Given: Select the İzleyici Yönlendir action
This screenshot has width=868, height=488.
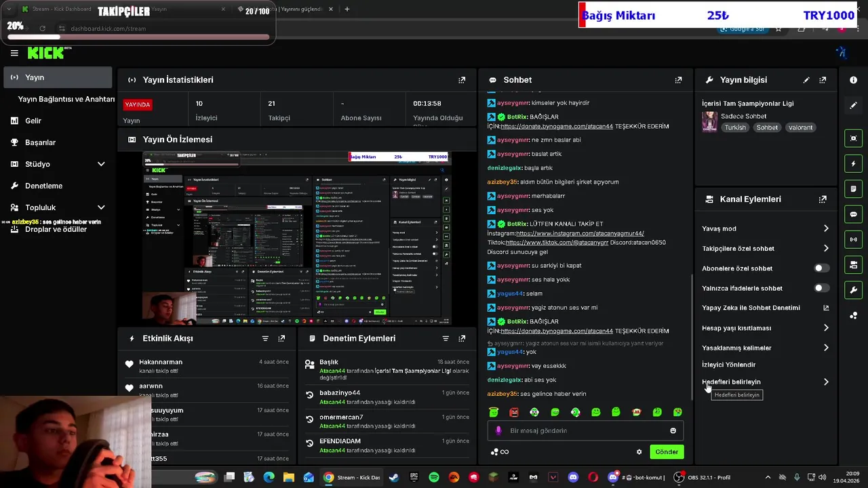Looking at the screenshot, I should click(x=728, y=365).
